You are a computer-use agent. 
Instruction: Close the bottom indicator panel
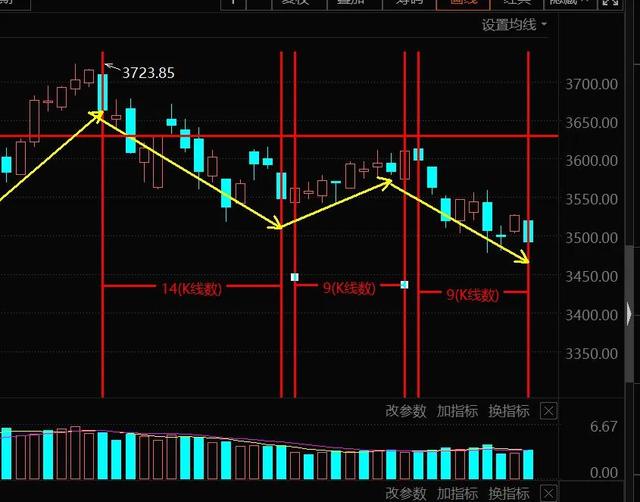point(549,493)
